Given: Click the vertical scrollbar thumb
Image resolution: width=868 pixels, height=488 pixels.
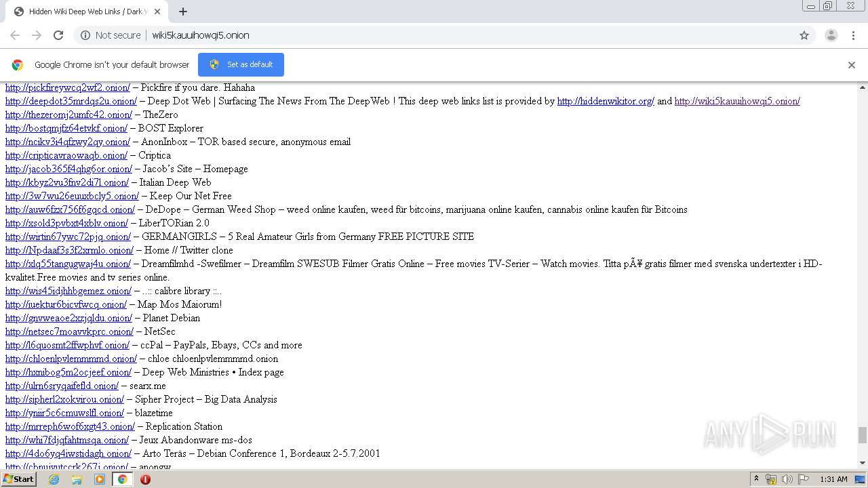Looking at the screenshot, I should coord(863,435).
